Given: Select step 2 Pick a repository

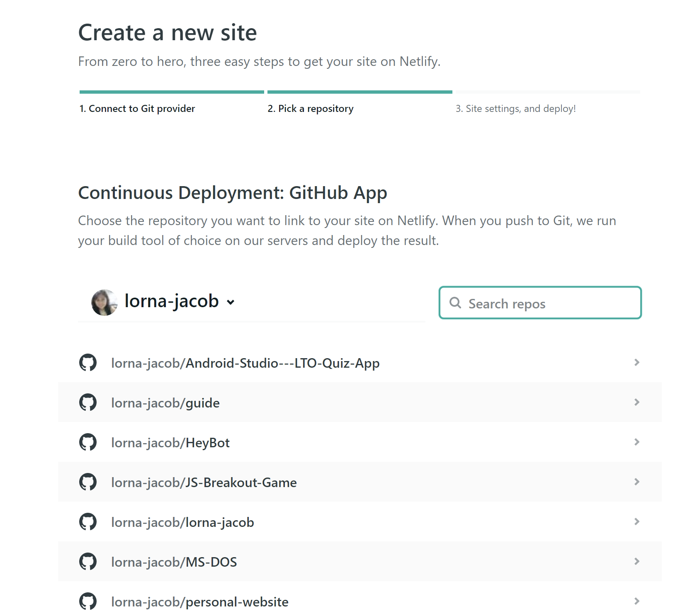Looking at the screenshot, I should [x=311, y=109].
